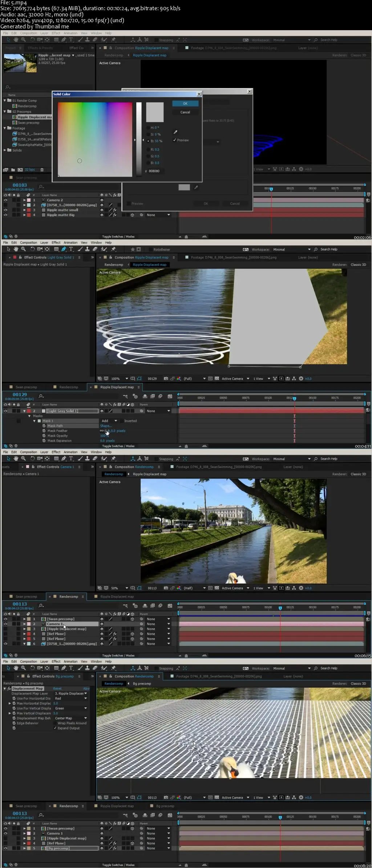Disable the Displacement Map fx icon
Image resolution: width=372 pixels, height=868 pixels.
[x=9, y=688]
